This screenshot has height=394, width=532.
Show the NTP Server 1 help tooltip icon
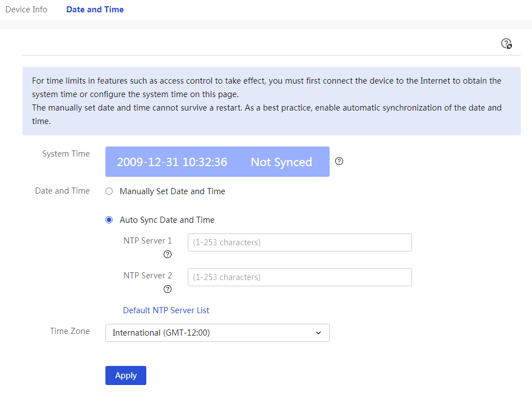(x=168, y=254)
